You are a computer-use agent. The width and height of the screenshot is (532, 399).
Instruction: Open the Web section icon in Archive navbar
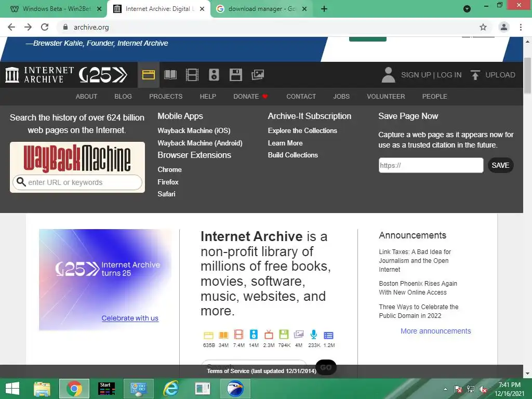148,75
